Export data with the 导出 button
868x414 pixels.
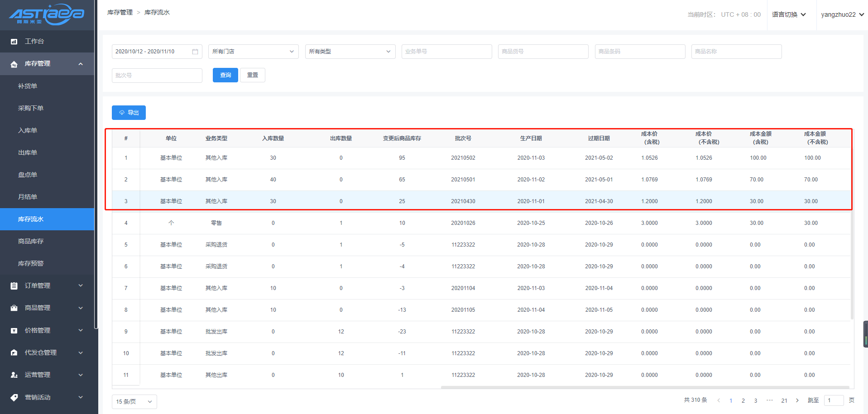129,113
